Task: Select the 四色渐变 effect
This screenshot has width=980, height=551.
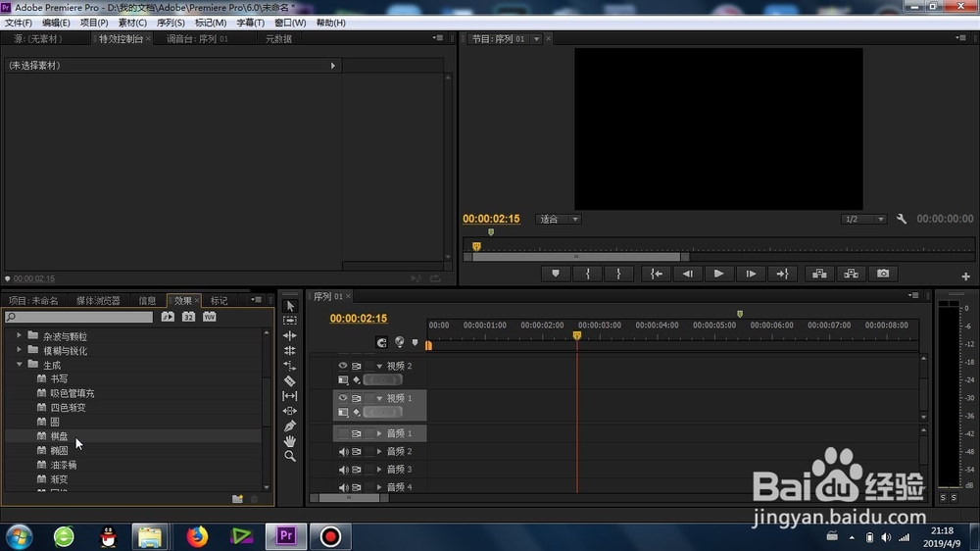Action: (69, 408)
